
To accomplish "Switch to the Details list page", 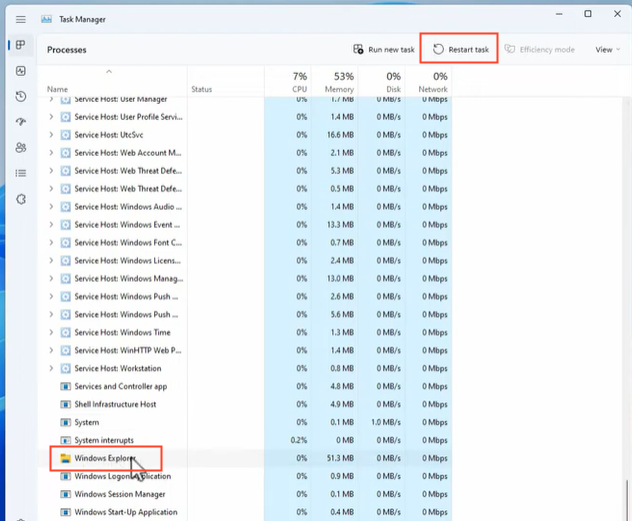I will [21, 173].
